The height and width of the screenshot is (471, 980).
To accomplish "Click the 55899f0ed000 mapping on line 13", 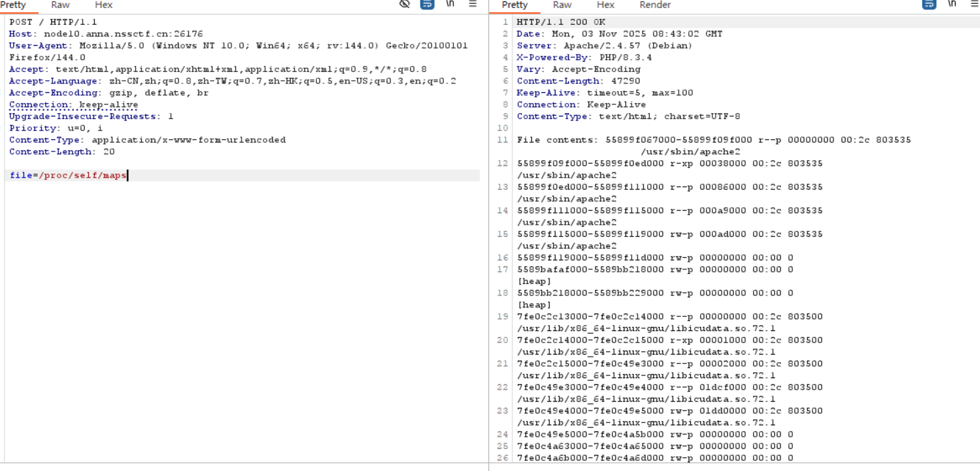I will 670,187.
